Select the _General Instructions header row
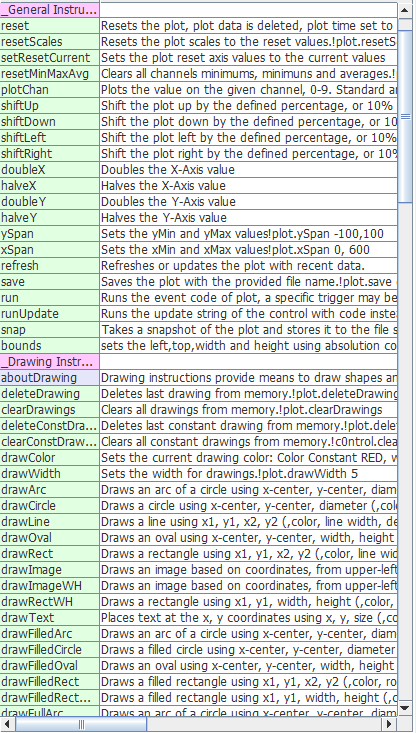Screen dimensions: 416x733 [x=199, y=9]
